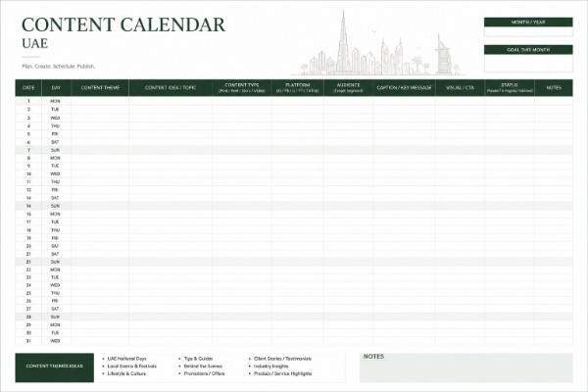Click the blank box under GOAL THIS MONTH
This screenshot has width=588, height=392.
[x=528, y=63]
